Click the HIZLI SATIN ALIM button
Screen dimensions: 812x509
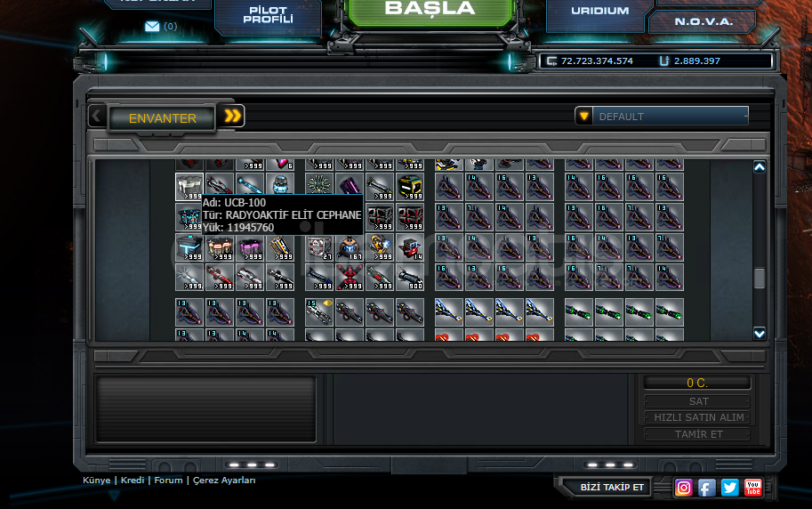click(697, 417)
